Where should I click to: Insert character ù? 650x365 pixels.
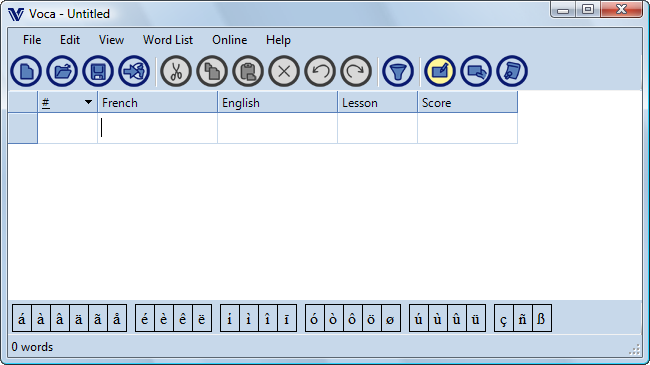pyautogui.click(x=438, y=319)
